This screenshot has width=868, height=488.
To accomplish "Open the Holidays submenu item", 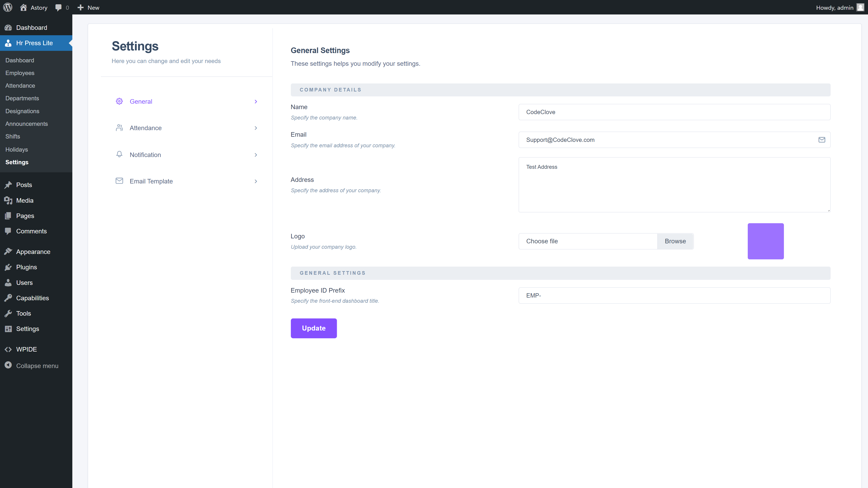I will pos(17,150).
